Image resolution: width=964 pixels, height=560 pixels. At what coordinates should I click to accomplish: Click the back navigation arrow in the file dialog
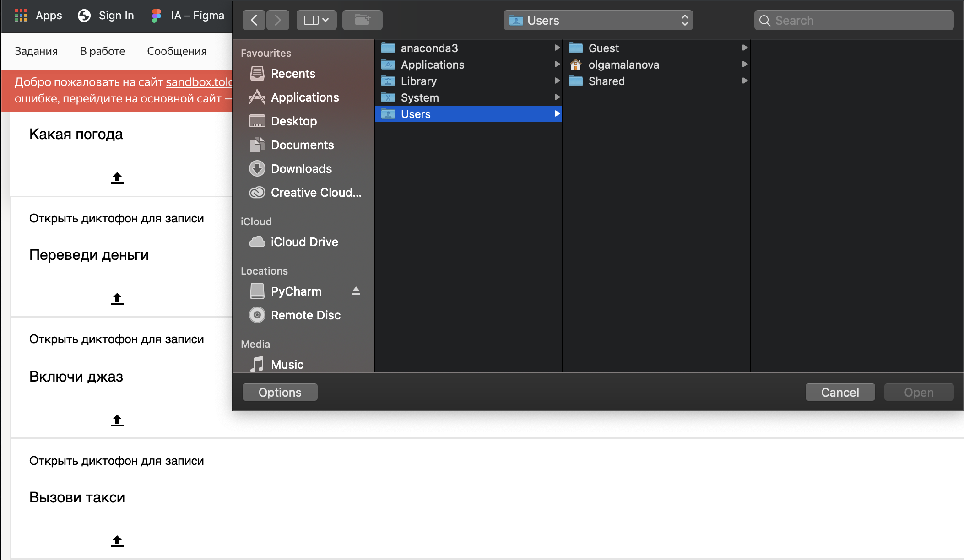[x=254, y=20]
